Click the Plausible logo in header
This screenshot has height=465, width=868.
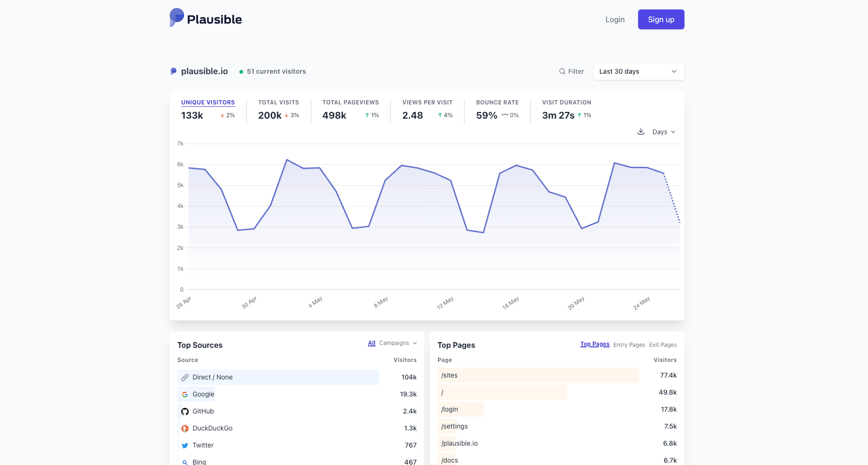click(206, 18)
